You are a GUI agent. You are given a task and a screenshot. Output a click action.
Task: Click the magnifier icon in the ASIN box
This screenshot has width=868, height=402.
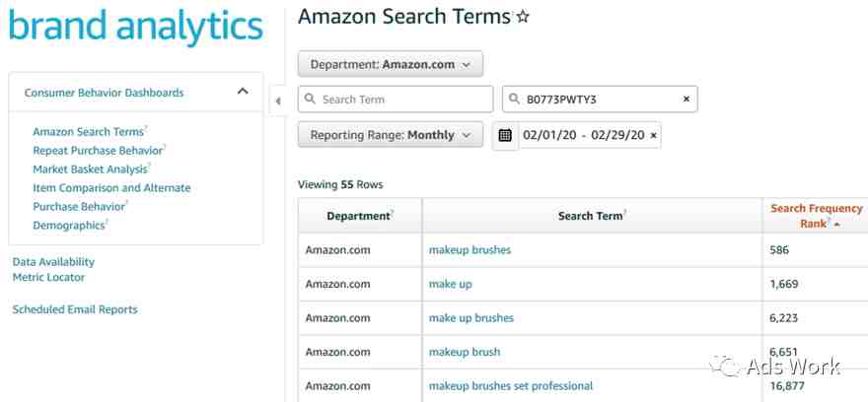click(514, 99)
